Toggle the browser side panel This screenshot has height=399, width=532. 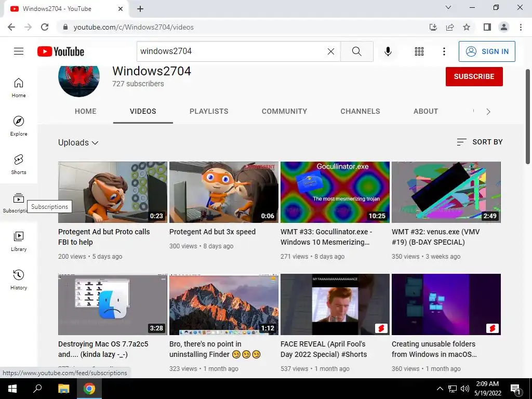487,27
